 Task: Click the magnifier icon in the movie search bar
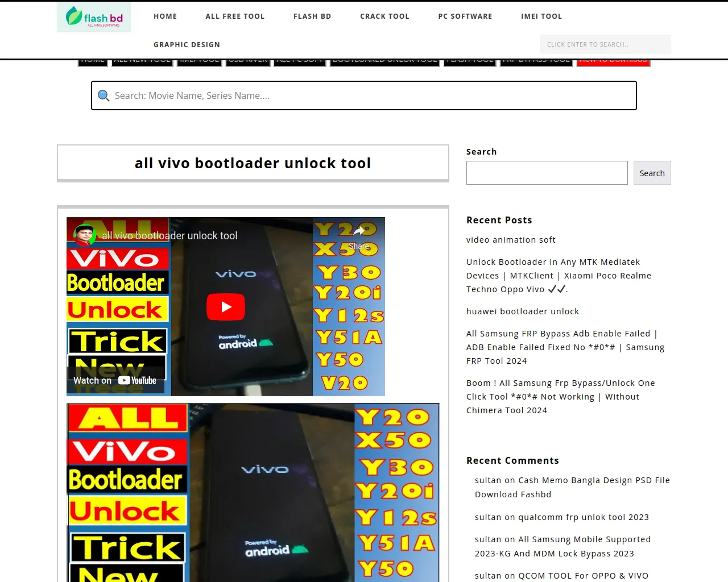tap(104, 95)
